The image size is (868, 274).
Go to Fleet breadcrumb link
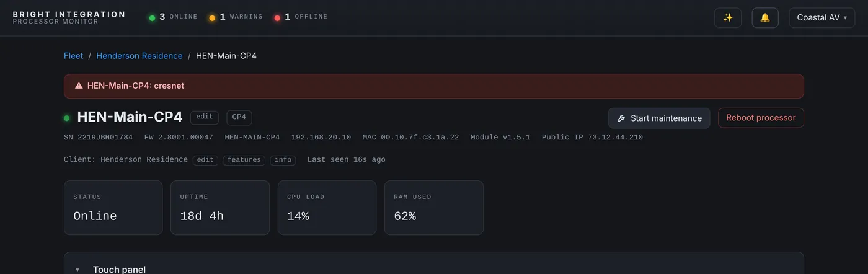73,56
